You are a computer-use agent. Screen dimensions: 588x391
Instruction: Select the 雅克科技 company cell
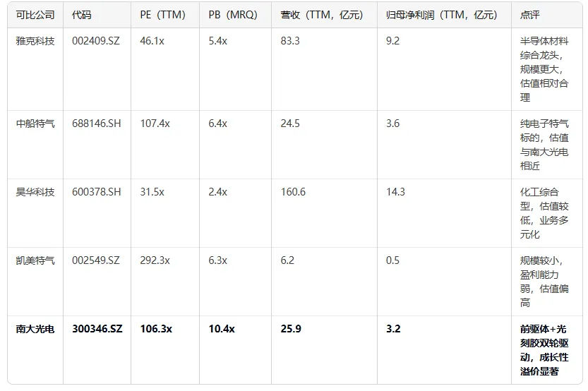click(x=35, y=41)
